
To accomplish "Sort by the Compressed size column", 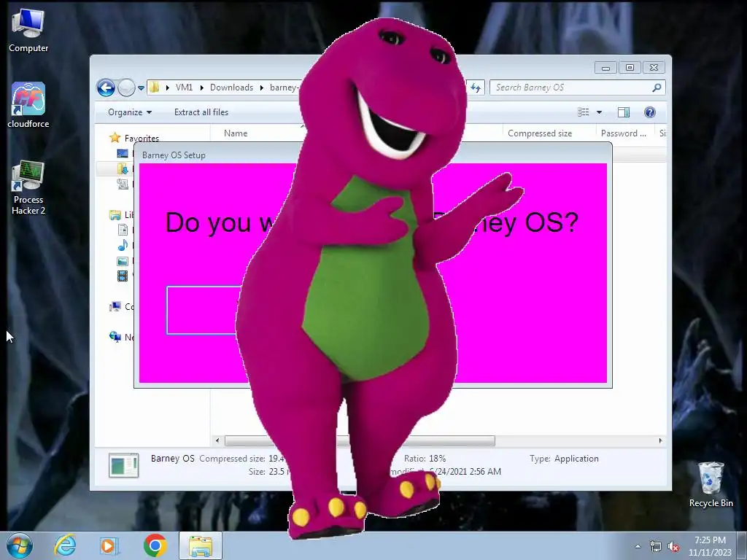I will coord(540,133).
